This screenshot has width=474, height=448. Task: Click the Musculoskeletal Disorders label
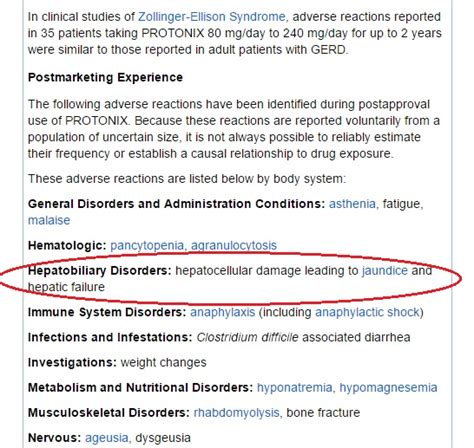(109, 413)
